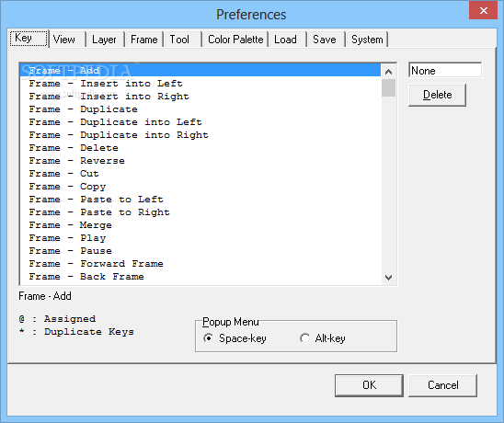Select 'Frame - Paste to Right'

200,212
